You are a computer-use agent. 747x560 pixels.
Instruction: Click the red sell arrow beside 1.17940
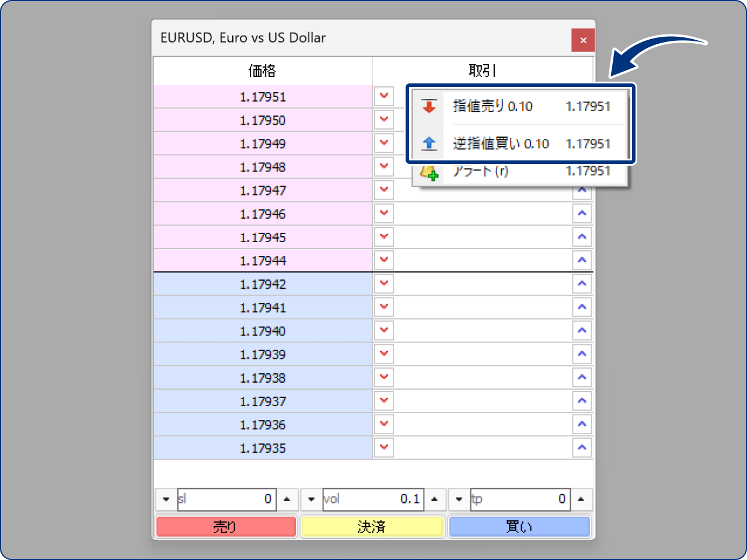click(x=383, y=330)
